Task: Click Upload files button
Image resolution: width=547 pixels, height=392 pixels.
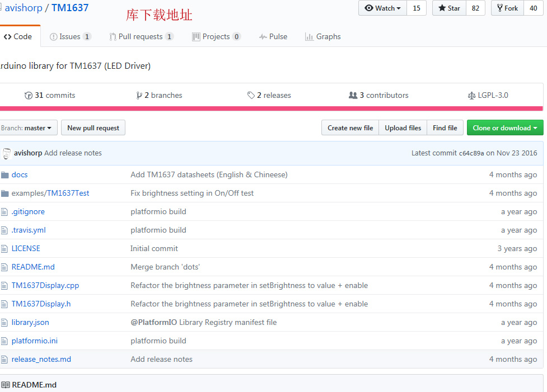Action: (403, 128)
